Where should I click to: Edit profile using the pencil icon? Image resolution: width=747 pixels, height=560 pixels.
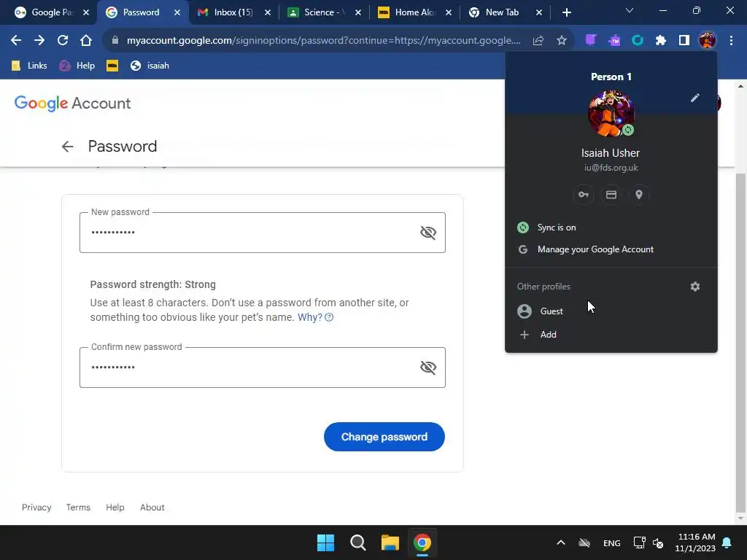[695, 98]
